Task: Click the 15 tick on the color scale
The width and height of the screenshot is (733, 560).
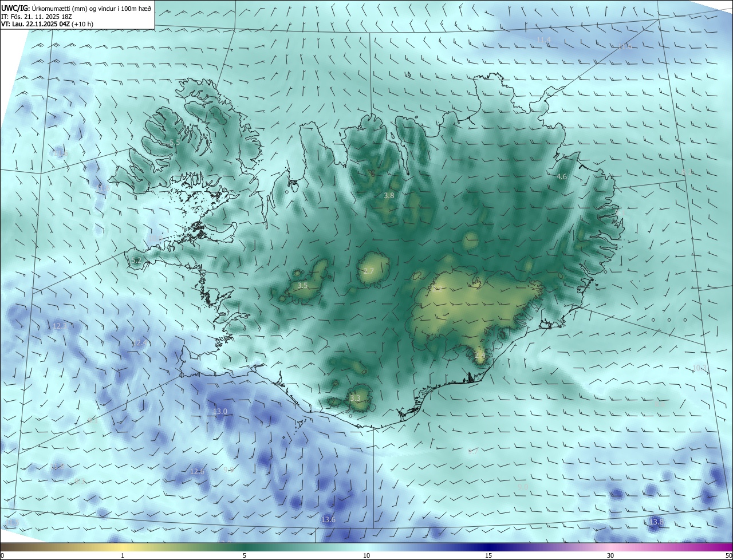Action: click(x=488, y=555)
